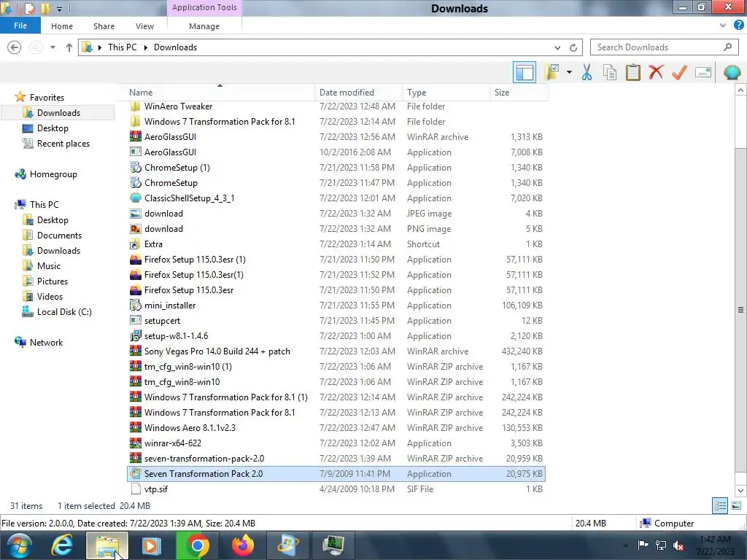The image size is (747, 560).
Task: Open address bar previous locations dropdown
Action: tap(557, 47)
